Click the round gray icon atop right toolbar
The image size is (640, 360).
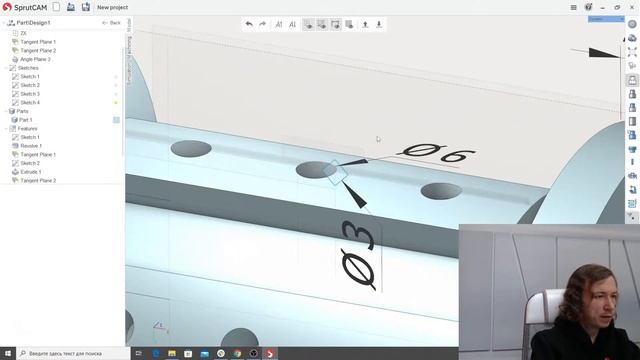[x=632, y=24]
